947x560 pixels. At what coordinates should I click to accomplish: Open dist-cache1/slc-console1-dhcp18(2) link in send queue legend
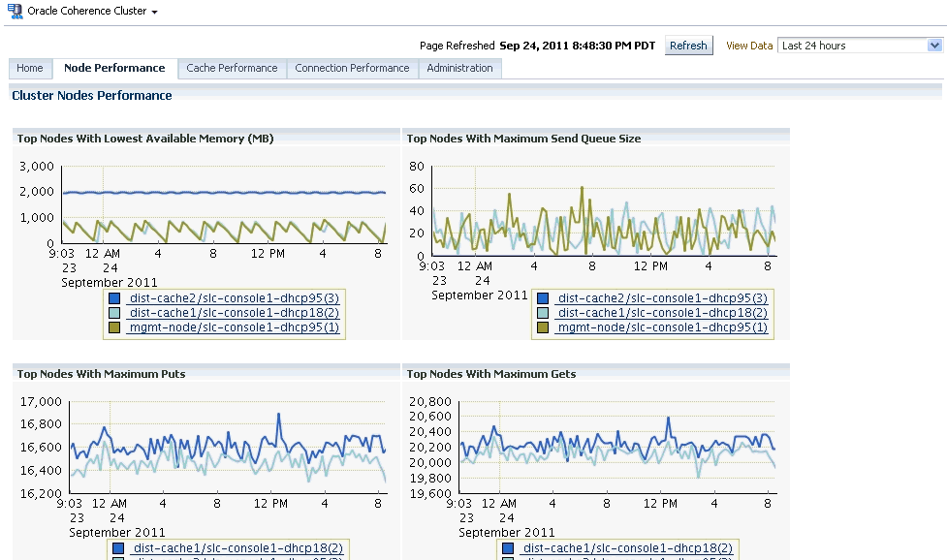663,313
